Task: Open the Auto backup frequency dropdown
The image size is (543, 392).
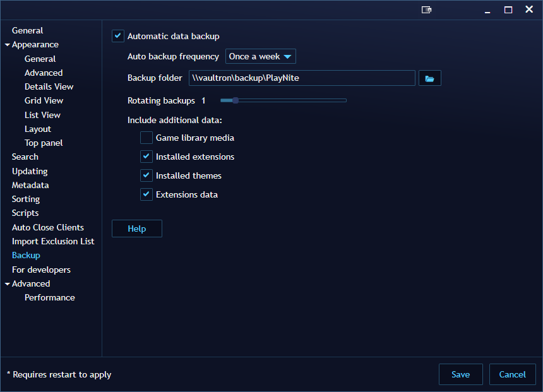Action: click(x=260, y=56)
